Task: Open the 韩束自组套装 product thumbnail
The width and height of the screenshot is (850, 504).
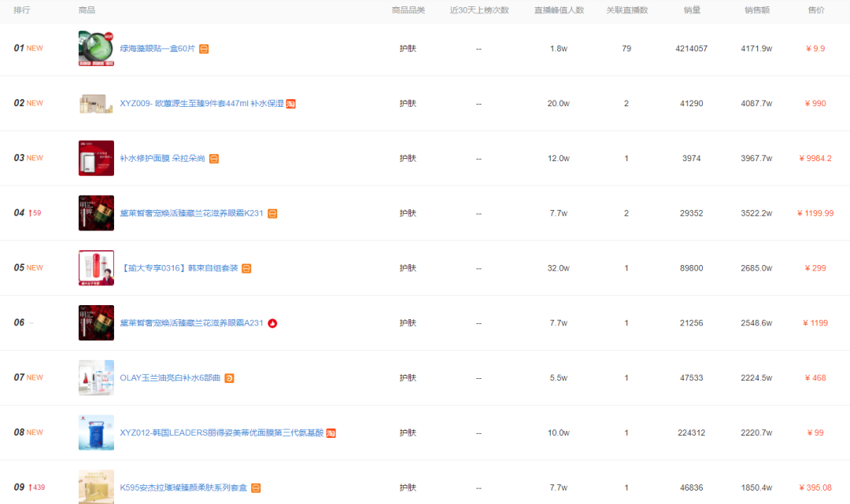Action: [x=97, y=268]
